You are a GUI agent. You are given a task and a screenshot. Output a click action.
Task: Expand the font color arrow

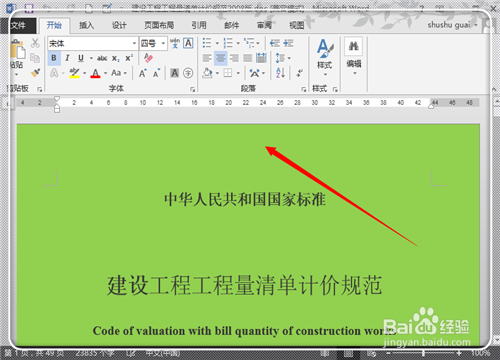click(x=105, y=73)
